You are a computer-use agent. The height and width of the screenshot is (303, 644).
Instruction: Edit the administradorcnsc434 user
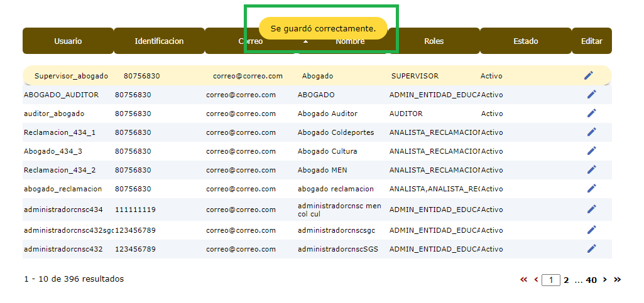pos(591,210)
